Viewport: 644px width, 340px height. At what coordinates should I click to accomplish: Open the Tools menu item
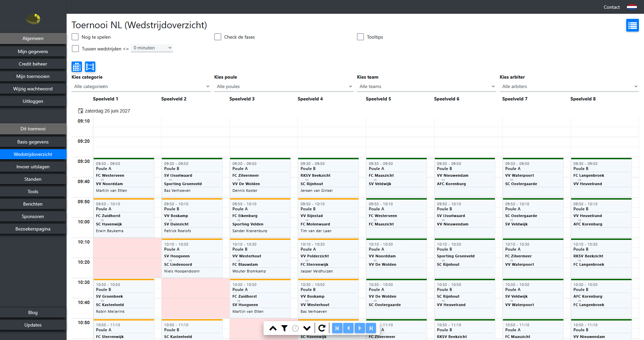[33, 192]
